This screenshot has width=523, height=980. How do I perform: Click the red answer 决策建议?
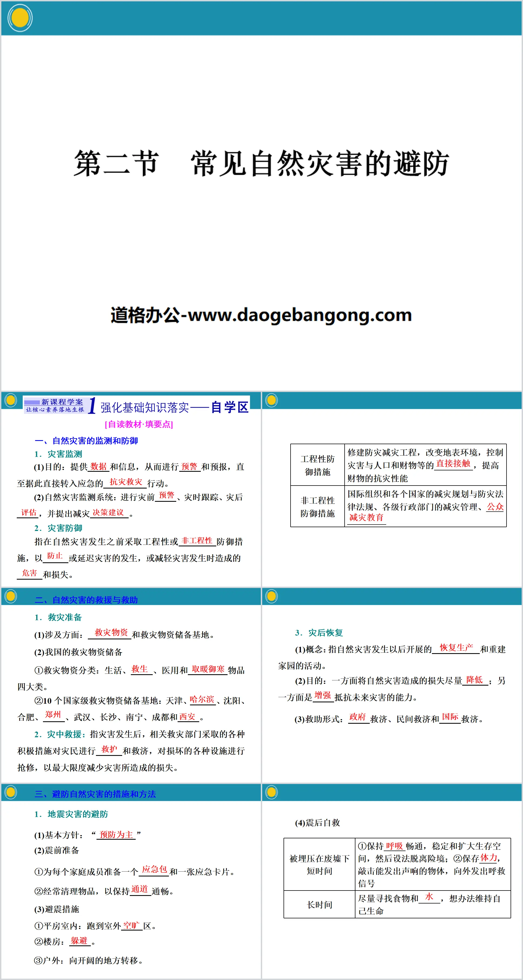tap(108, 513)
